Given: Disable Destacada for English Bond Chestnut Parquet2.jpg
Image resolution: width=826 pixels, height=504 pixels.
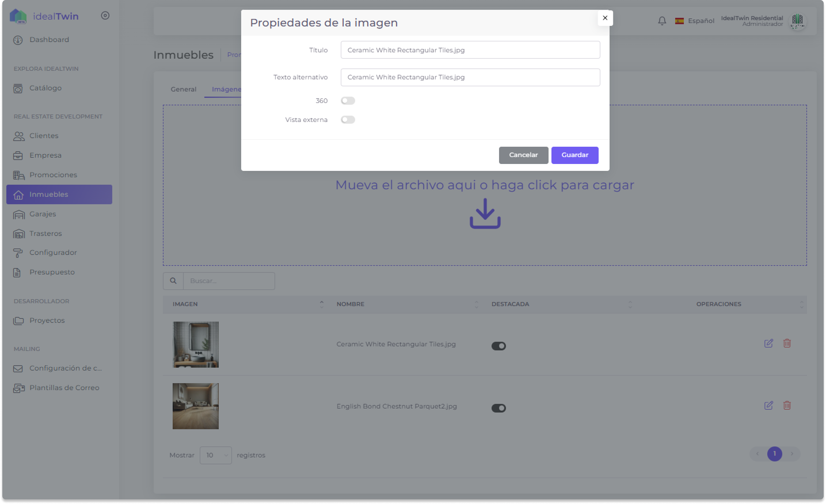Looking at the screenshot, I should click(498, 408).
